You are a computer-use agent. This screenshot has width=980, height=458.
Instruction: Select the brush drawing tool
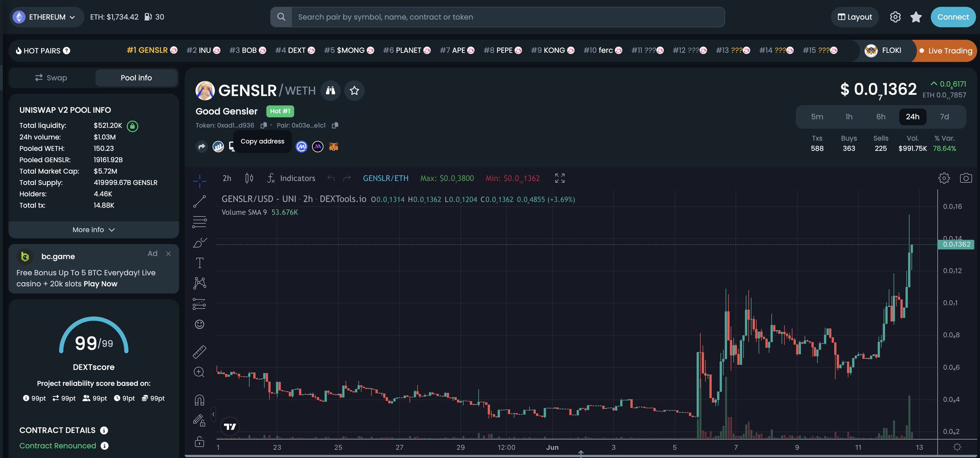pos(200,243)
